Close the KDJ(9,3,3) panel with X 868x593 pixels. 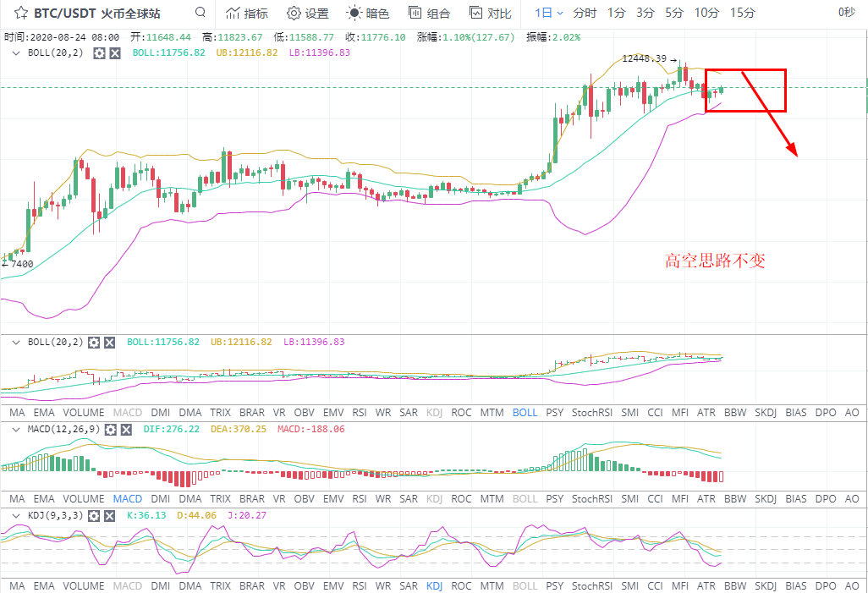click(110, 516)
